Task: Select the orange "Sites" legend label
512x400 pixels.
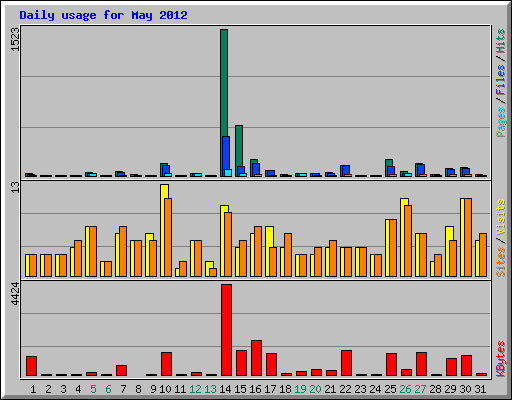Action: tap(500, 262)
